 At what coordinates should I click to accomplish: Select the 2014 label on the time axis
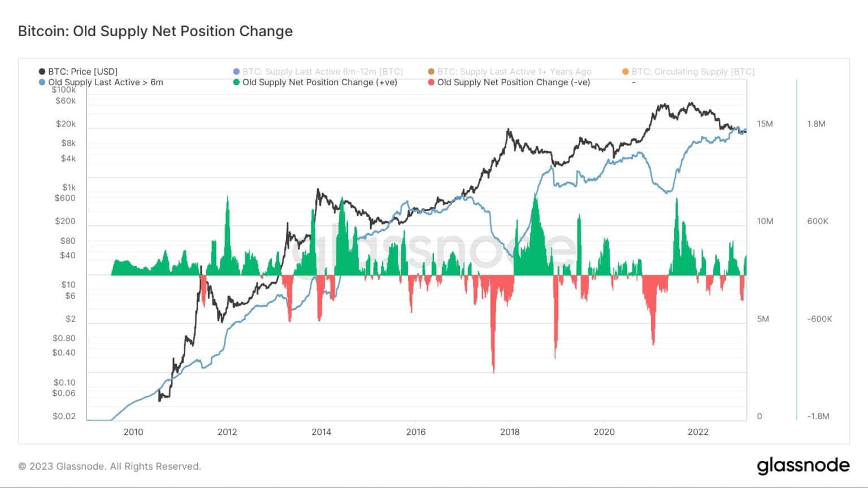click(x=322, y=432)
